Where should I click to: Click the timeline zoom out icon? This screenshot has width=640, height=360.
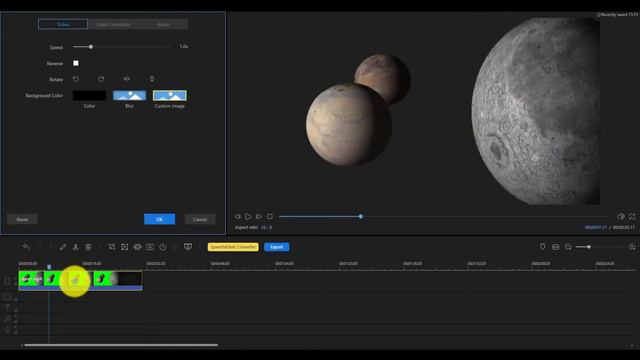568,247
